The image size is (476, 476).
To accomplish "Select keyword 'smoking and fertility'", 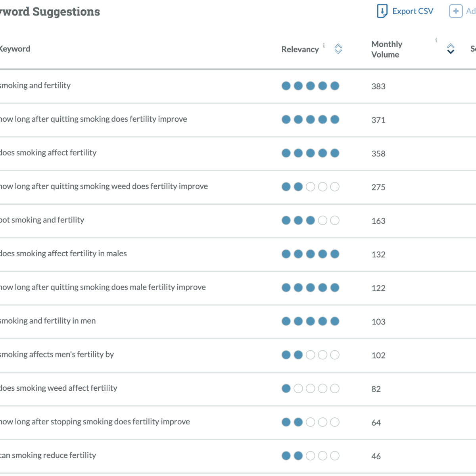I will [35, 85].
